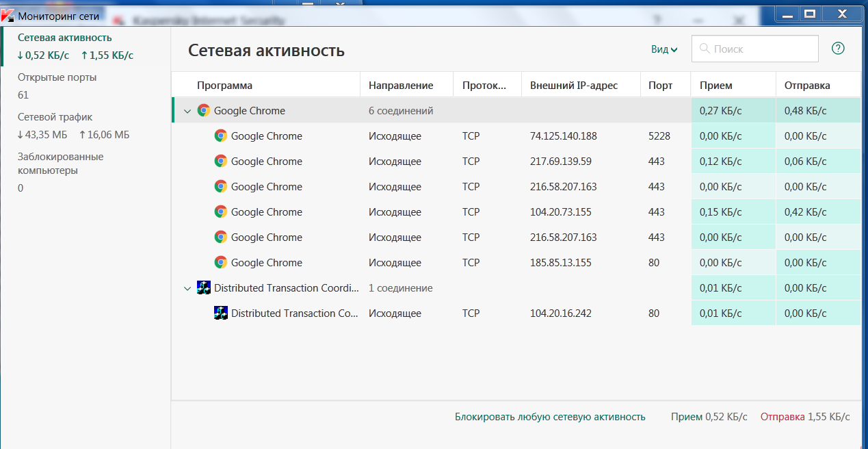Click Chrome icon in 217.69.139.59 row
Image resolution: width=868 pixels, height=449 pixels.
point(220,161)
